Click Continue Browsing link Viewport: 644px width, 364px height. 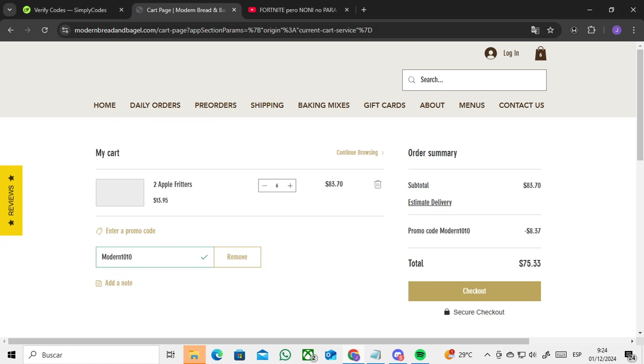pos(360,153)
